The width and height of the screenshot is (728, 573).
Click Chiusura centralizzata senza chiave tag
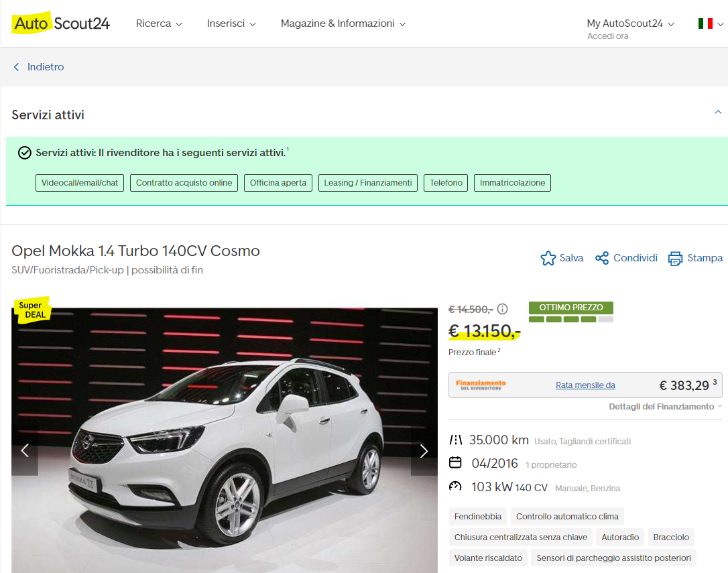click(520, 537)
